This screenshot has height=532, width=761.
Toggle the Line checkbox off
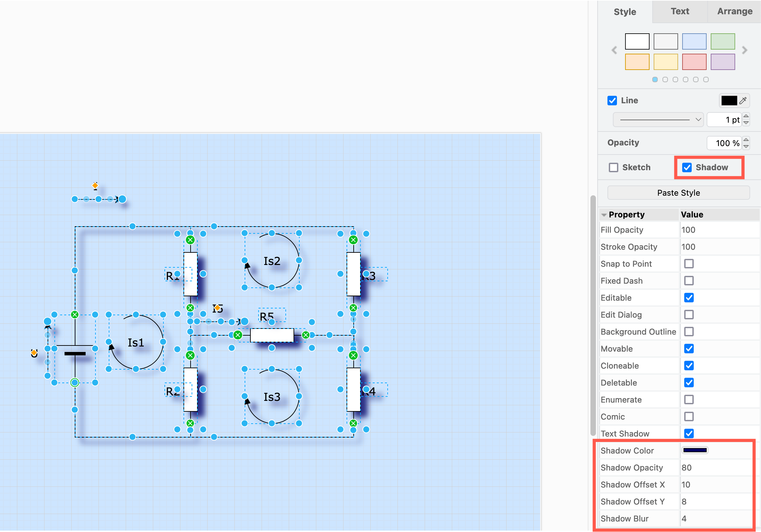pyautogui.click(x=612, y=101)
